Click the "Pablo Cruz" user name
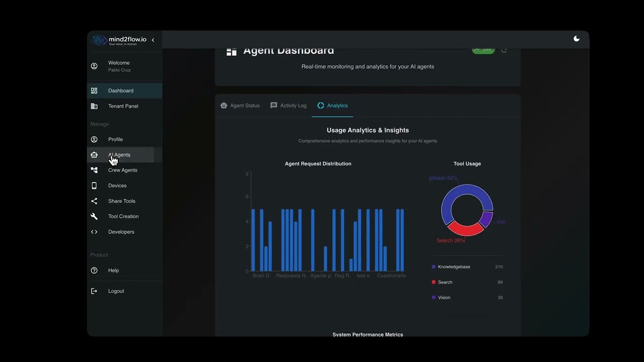Screen dimensions: 644x362 coord(119,70)
